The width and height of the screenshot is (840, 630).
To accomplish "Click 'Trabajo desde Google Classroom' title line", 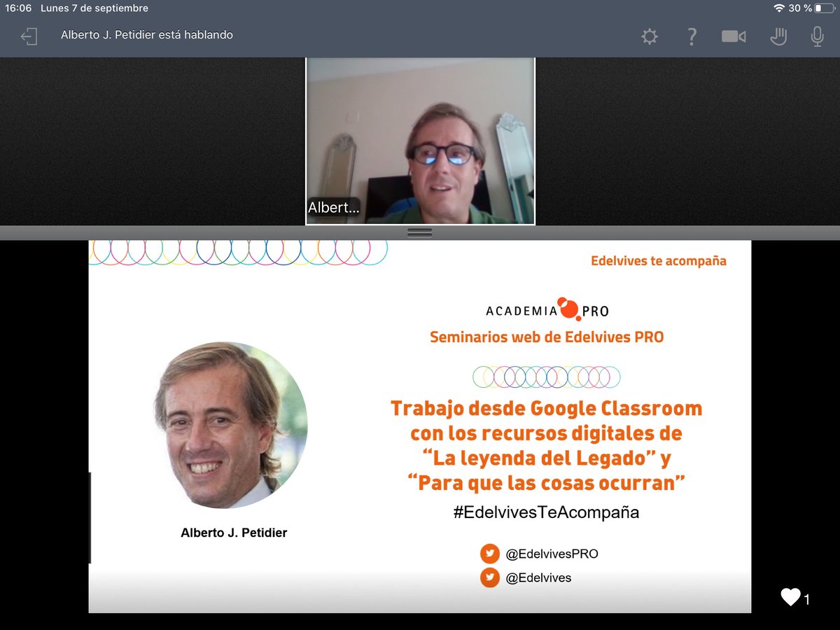I will coord(546,408).
